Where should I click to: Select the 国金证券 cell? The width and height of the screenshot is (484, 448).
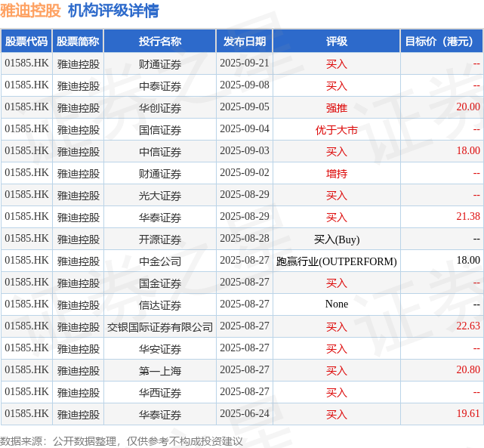coord(160,283)
